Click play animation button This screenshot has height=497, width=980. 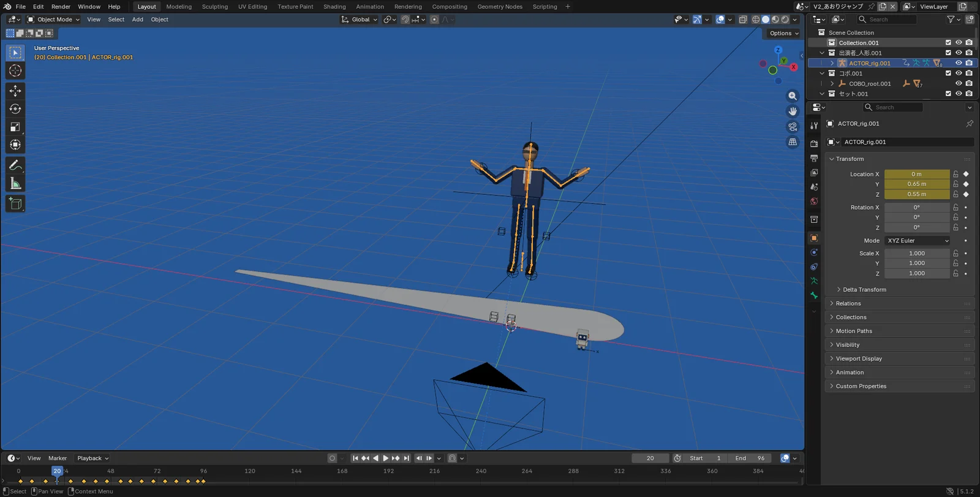[385, 458]
